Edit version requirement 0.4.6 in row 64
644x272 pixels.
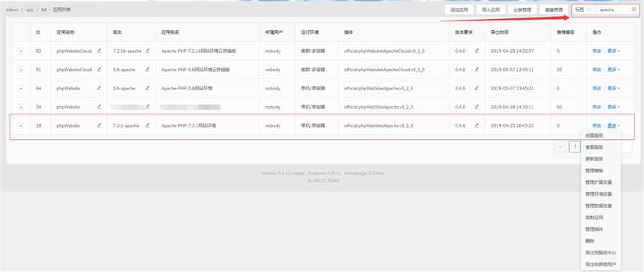pyautogui.click(x=477, y=88)
